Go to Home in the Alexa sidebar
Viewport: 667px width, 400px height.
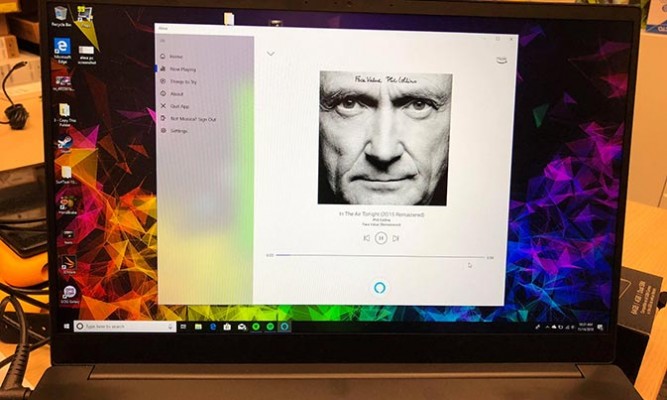171,57
